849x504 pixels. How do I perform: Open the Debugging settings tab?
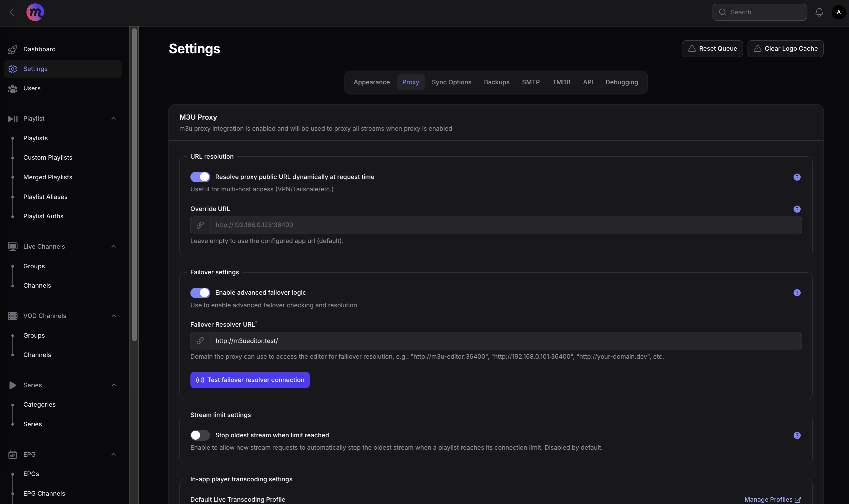tap(621, 83)
